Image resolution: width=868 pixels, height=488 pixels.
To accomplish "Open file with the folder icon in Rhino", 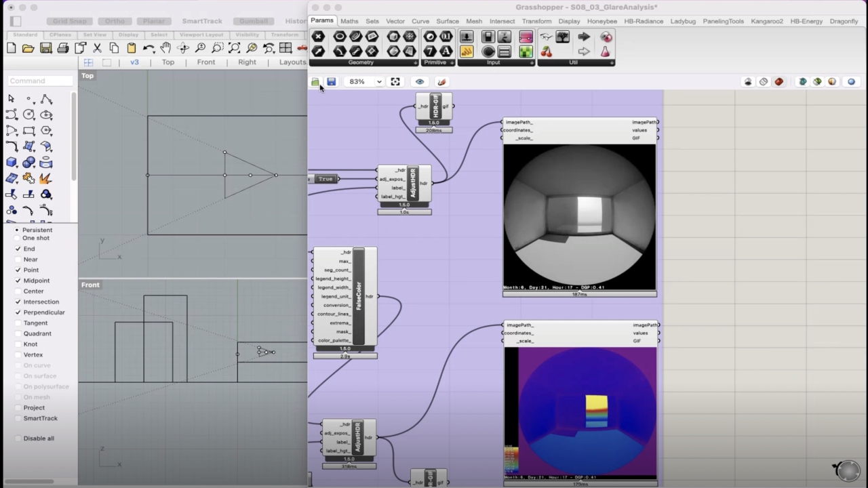I will (x=28, y=48).
